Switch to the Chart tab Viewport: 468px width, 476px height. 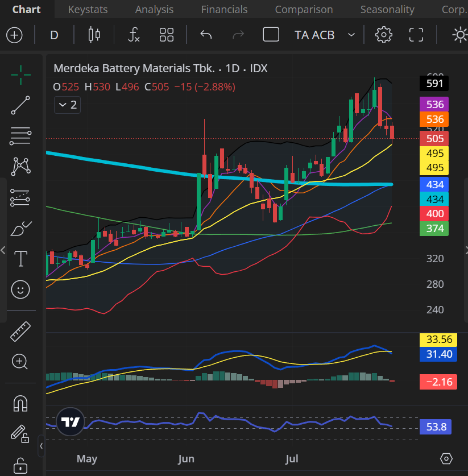click(26, 10)
